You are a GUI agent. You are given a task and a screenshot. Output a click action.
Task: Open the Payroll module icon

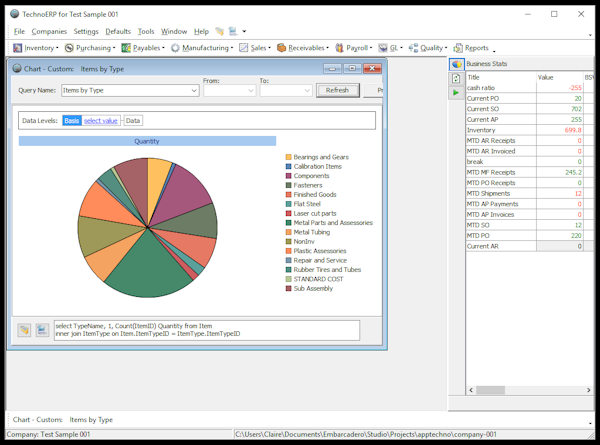tap(339, 48)
